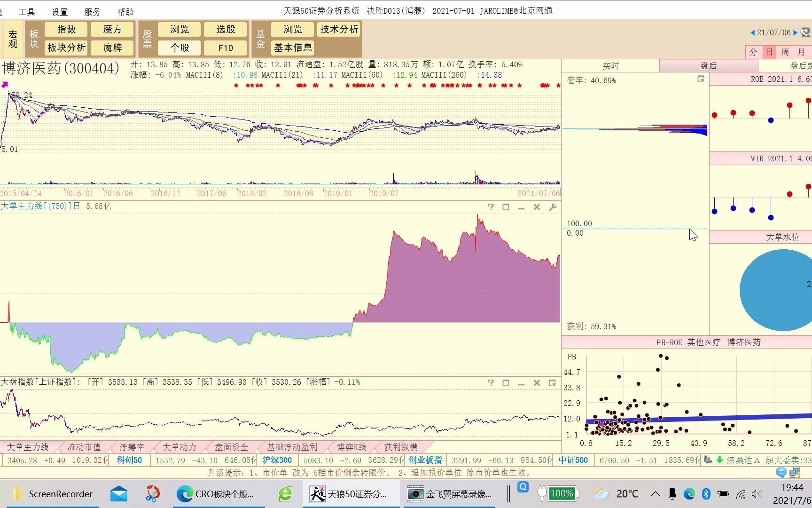Click 浏览 in the 股票 group
812x508 pixels.
(x=180, y=30)
